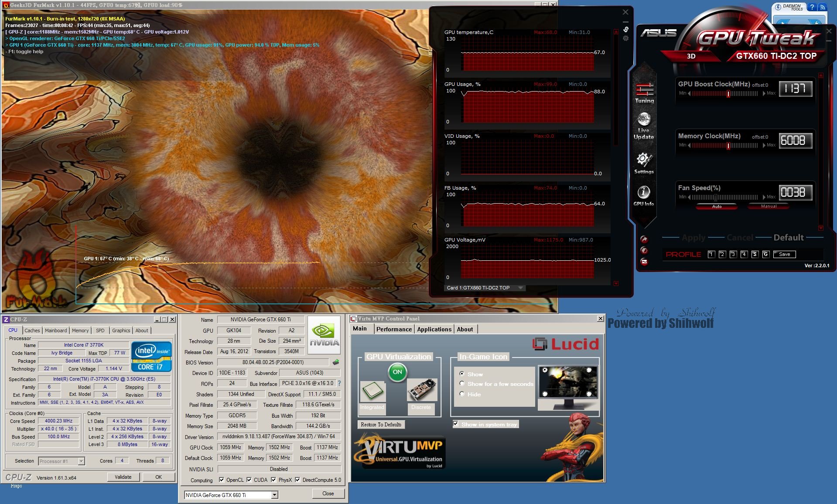Click the Memory Clock slider handle
The width and height of the screenshot is (837, 504).
click(728, 146)
